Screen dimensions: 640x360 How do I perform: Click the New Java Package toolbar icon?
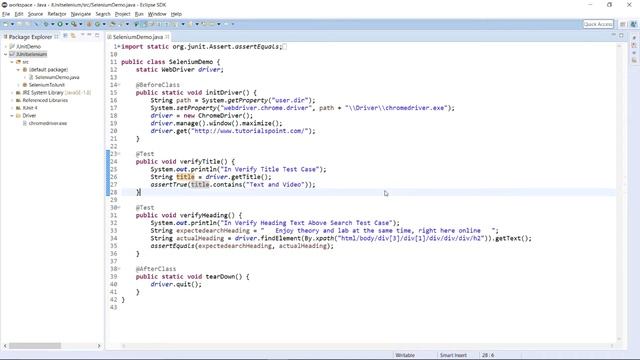(x=89, y=24)
